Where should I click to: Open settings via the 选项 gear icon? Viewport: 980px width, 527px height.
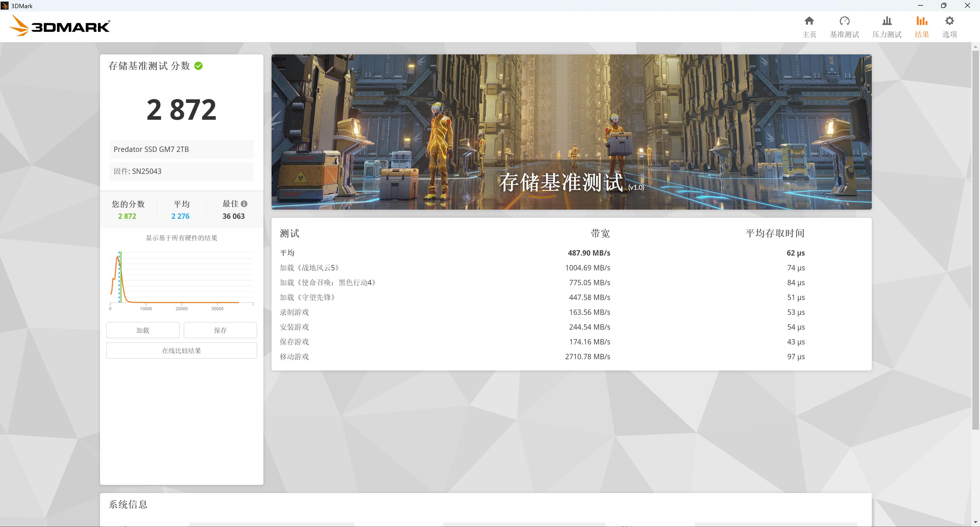949,21
